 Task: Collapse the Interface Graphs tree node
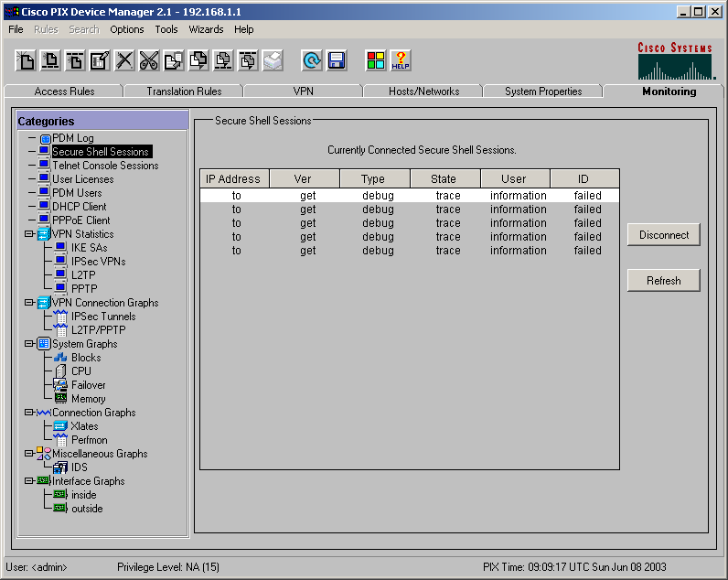[28, 480]
